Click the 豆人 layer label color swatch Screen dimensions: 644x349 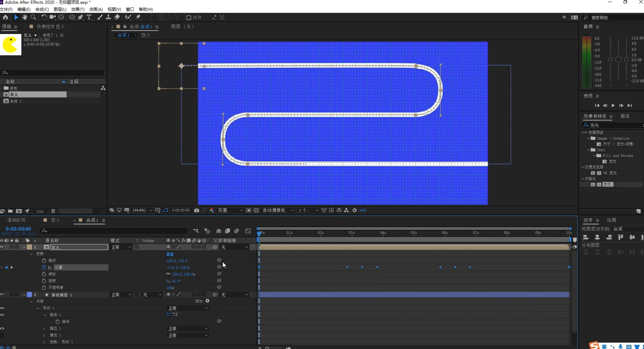(29, 247)
